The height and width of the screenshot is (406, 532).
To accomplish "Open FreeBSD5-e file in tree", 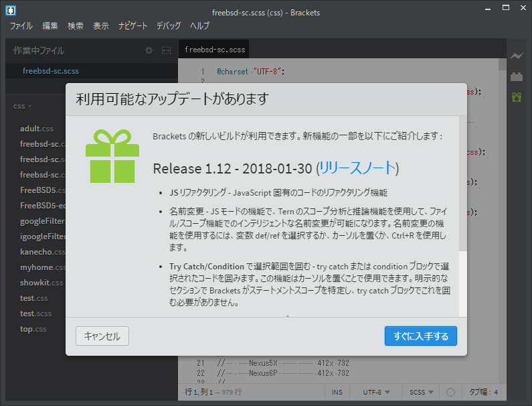I will [42, 206].
